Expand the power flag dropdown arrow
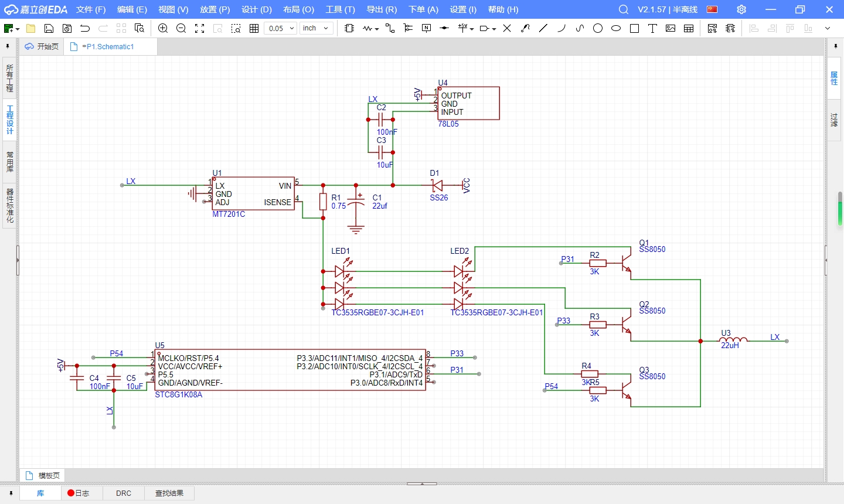The height and width of the screenshot is (504, 844). [472, 29]
